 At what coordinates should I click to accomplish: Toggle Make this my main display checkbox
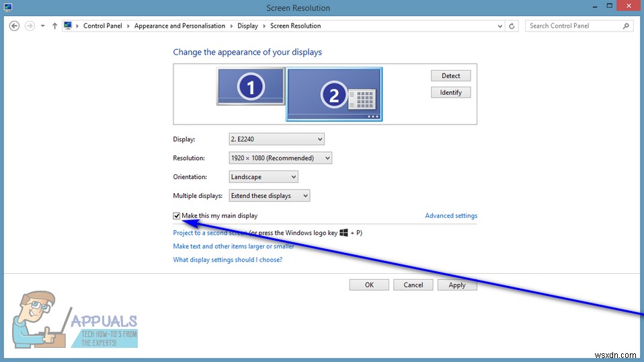tap(177, 216)
